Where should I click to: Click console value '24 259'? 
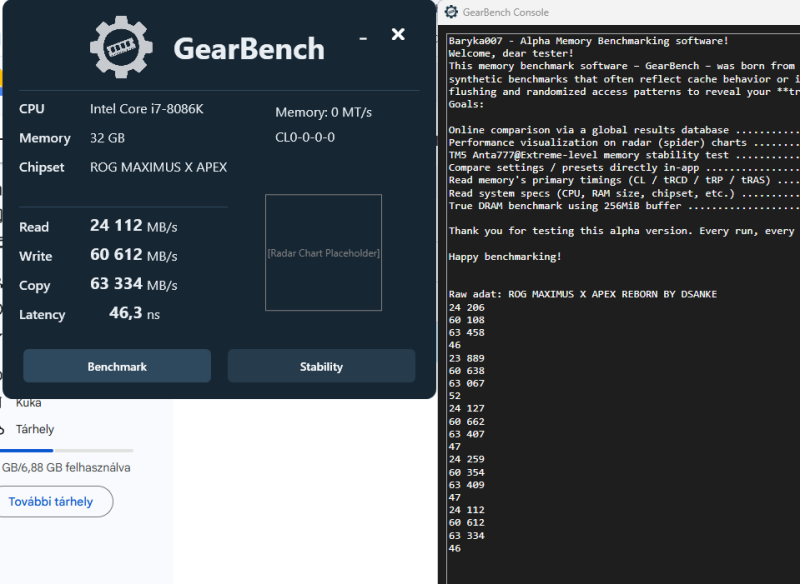click(467, 459)
